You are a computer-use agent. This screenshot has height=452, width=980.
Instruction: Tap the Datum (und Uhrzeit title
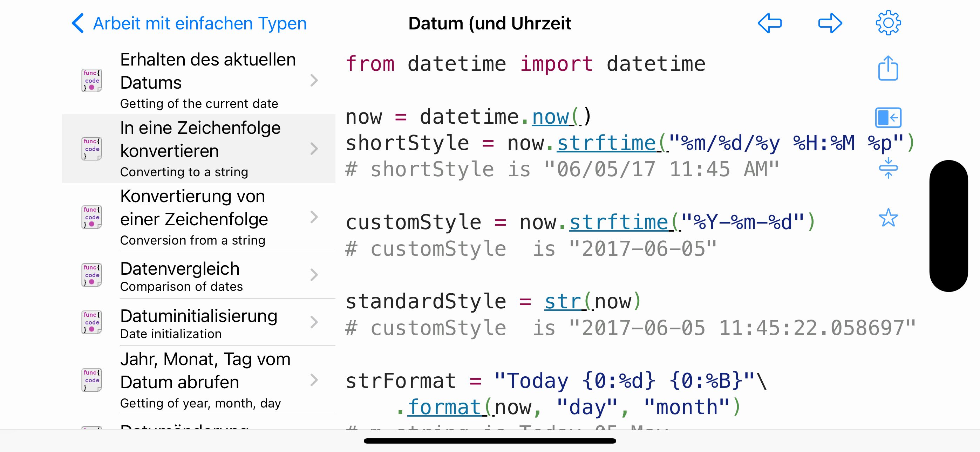[x=490, y=23]
